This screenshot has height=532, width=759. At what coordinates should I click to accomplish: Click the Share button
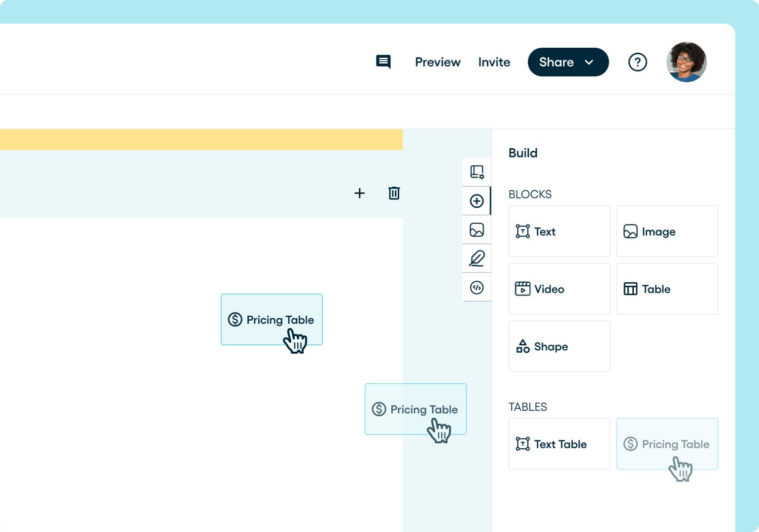pos(556,62)
